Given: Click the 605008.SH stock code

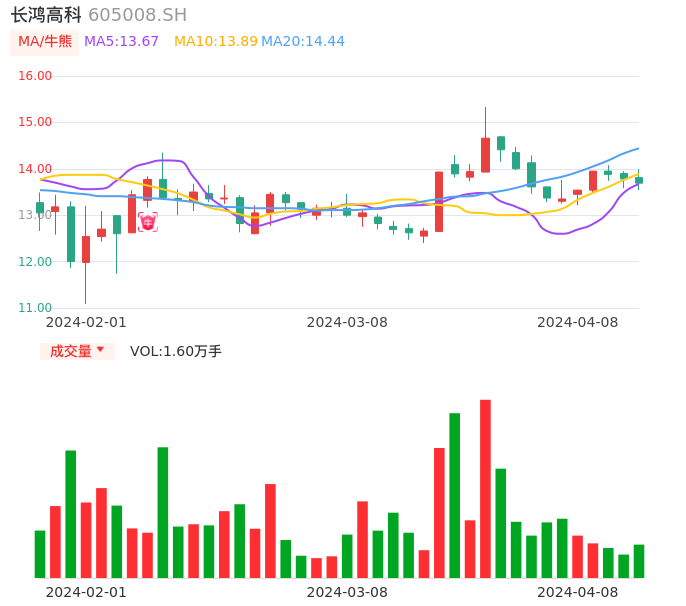Looking at the screenshot, I should pyautogui.click(x=137, y=15).
